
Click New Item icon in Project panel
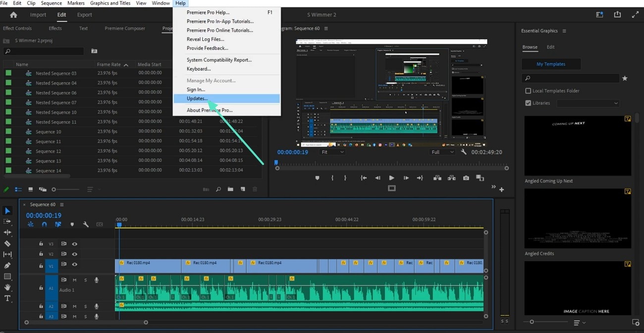click(x=243, y=189)
